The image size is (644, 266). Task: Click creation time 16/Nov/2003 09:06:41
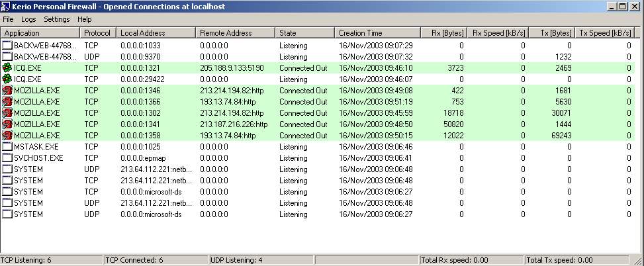(376, 158)
